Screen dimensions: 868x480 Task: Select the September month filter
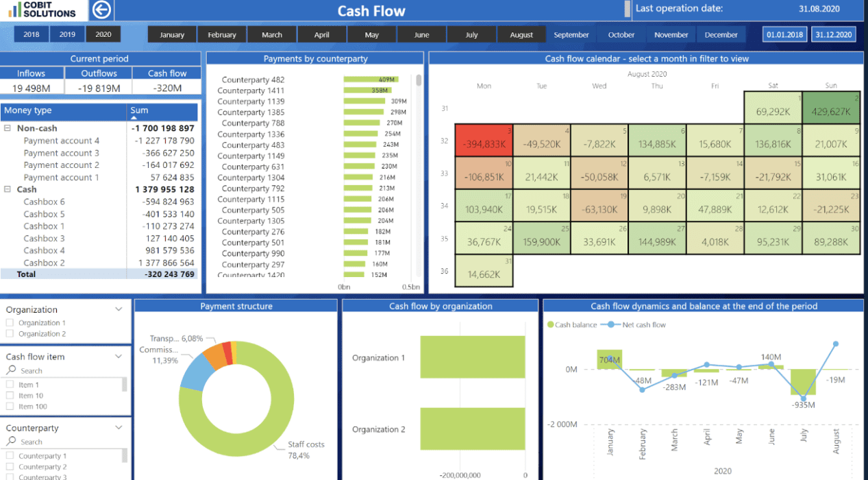pyautogui.click(x=571, y=34)
